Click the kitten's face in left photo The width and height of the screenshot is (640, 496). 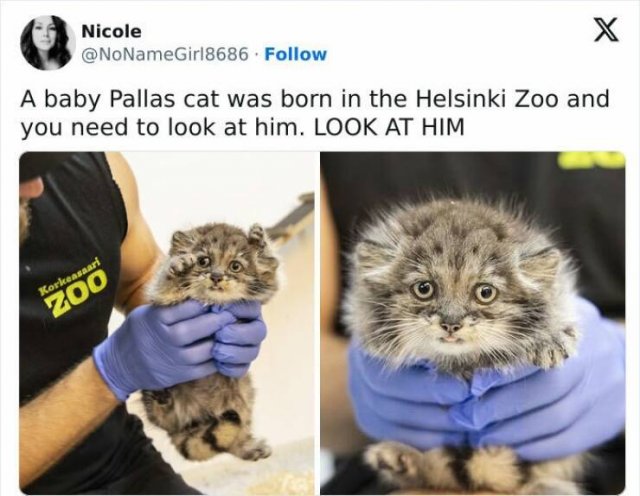tap(218, 269)
